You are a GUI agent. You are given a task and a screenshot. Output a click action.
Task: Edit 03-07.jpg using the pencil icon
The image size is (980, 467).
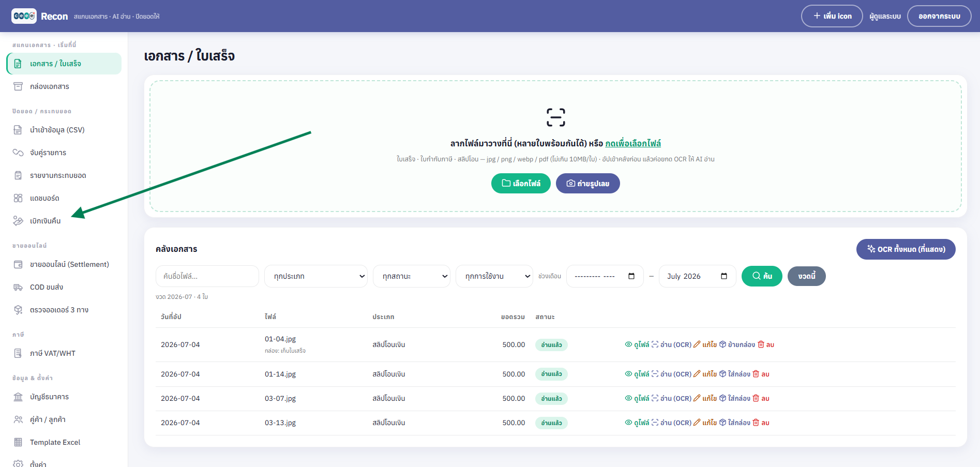pos(697,398)
